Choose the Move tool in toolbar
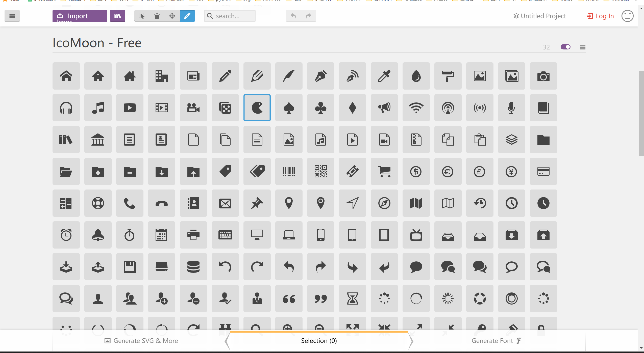 pos(172,16)
